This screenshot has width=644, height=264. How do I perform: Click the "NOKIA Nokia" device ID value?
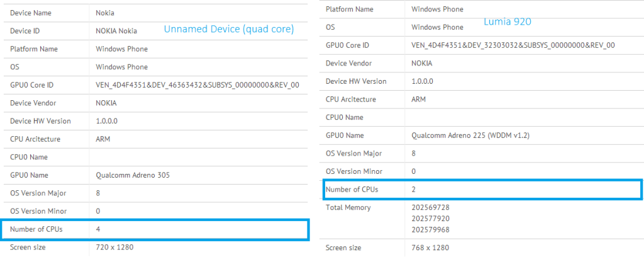click(116, 31)
